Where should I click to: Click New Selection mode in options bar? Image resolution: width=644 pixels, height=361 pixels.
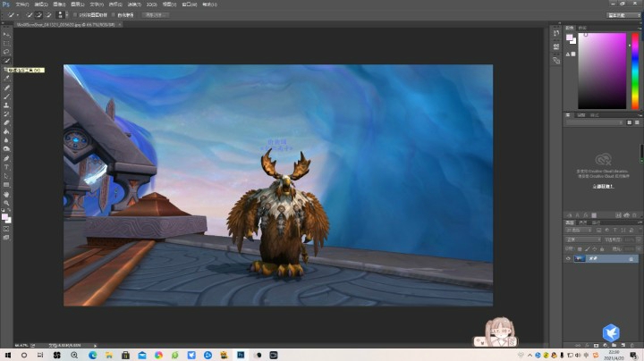pyautogui.click(x=30, y=15)
